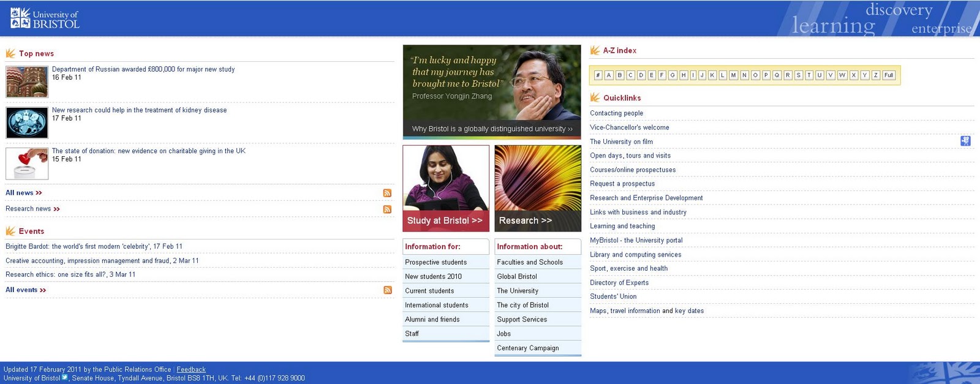Image resolution: width=980 pixels, height=384 pixels.
Task: Open Global Bristol
Action: coord(517,277)
